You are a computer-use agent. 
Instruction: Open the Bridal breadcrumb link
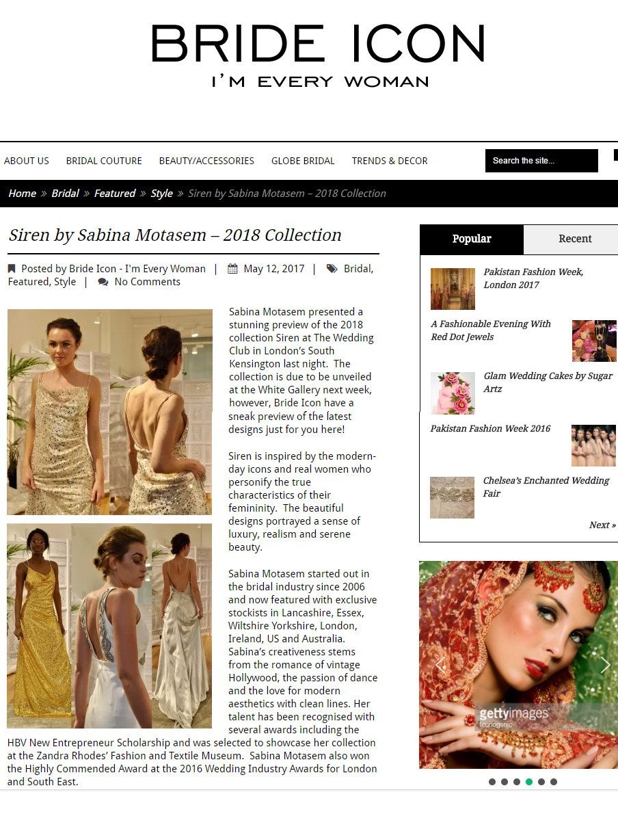65,194
